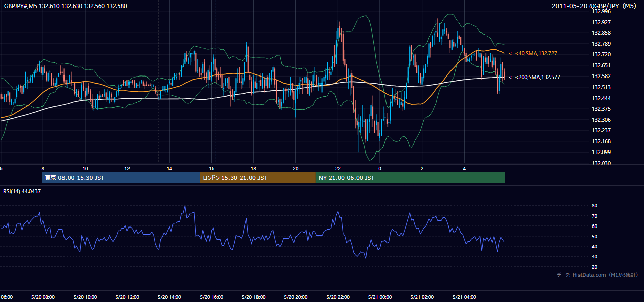Image resolution: width=644 pixels, height=302 pixels.
Task: Click price axis value 132.444
Action: [x=602, y=98]
